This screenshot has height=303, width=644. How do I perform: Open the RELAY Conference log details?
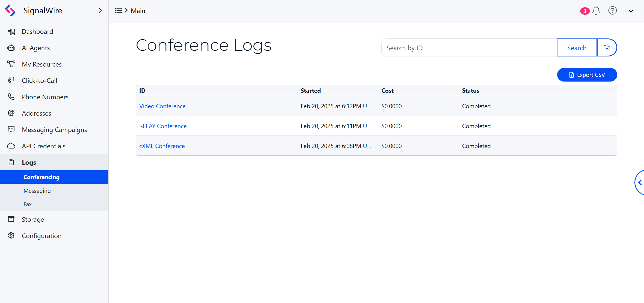pyautogui.click(x=163, y=126)
